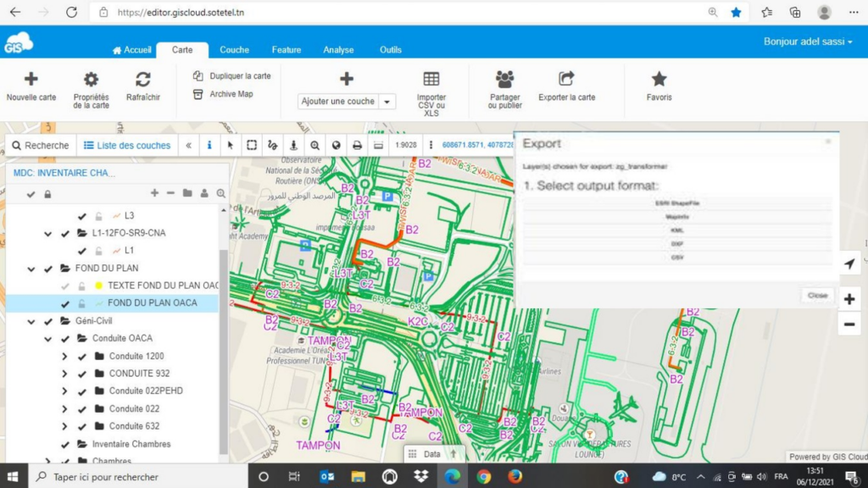Click the locate arrow icon beside the map

pyautogui.click(x=849, y=263)
